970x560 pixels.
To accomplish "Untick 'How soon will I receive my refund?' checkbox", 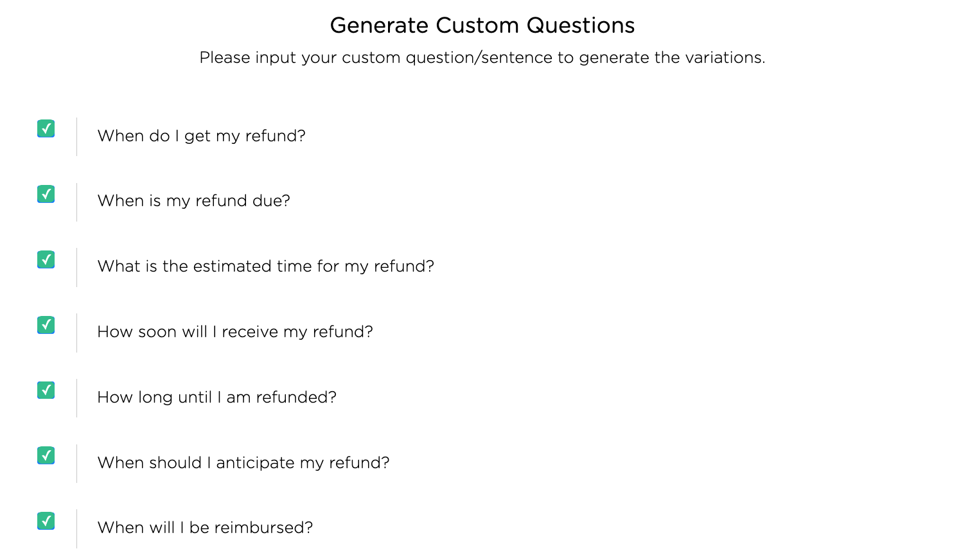I will coord(46,325).
